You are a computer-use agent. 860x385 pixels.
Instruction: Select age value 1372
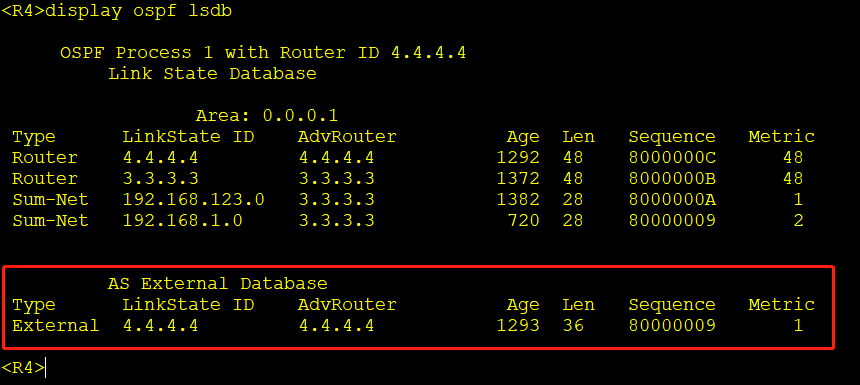pyautogui.click(x=518, y=179)
